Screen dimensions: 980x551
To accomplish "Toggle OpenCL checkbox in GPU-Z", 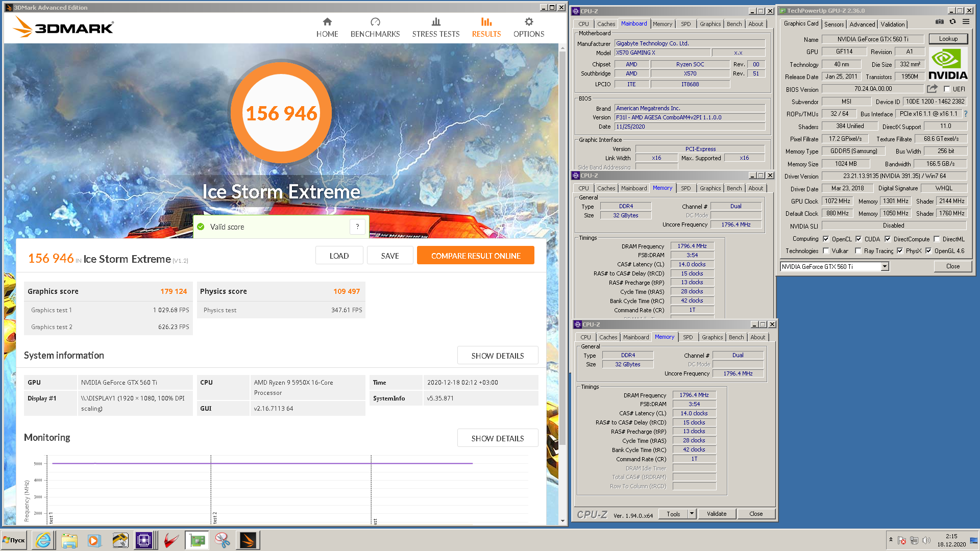I will (x=826, y=239).
